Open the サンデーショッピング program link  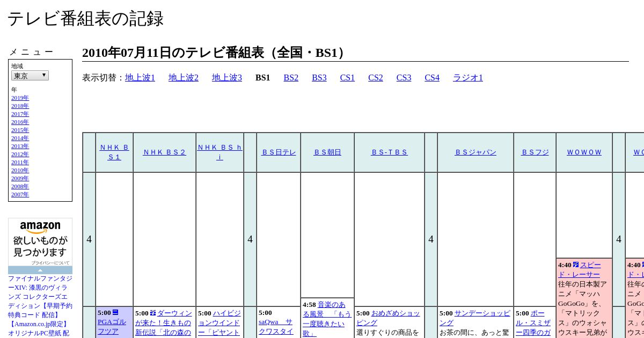(x=475, y=318)
